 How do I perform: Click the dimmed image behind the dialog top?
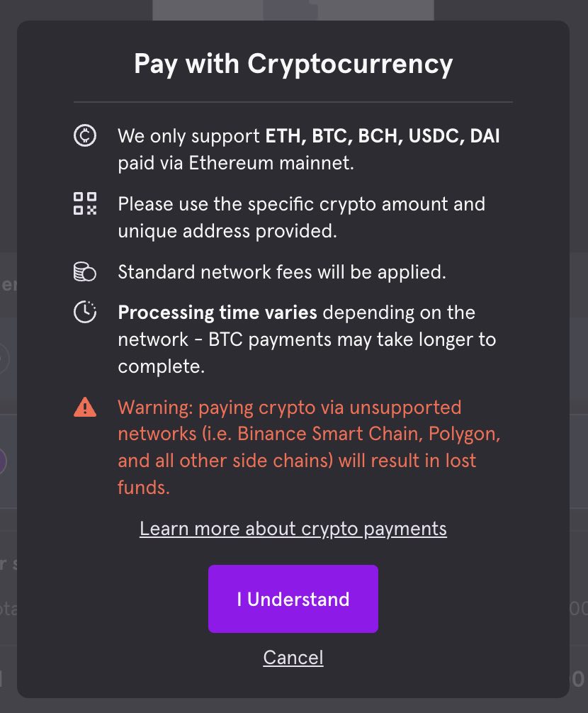[x=293, y=9]
